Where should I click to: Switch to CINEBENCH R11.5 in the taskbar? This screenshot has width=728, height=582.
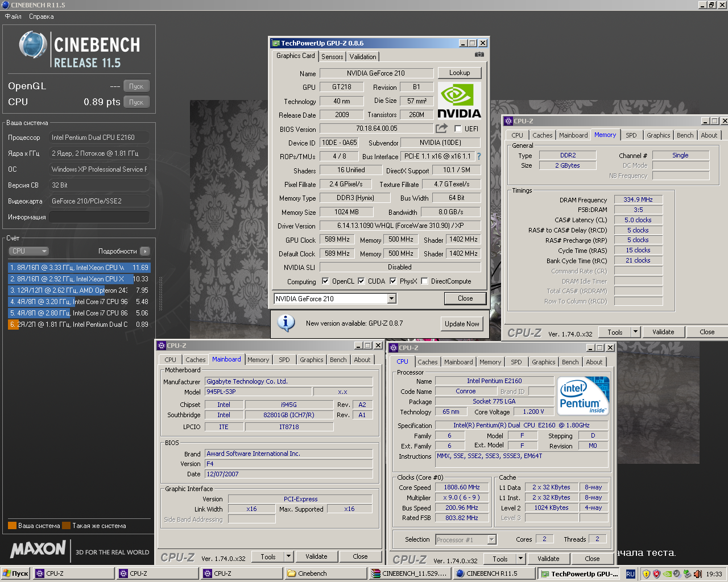493,573
